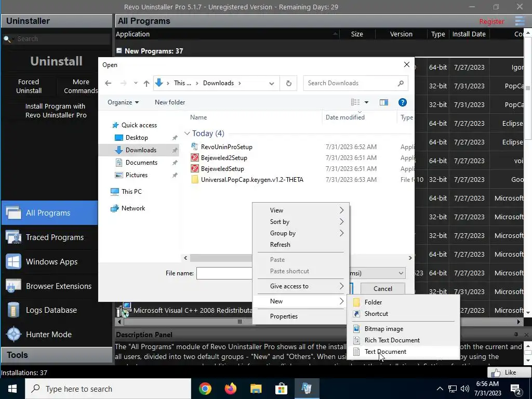532x399 pixels.
Task: Select Network in navigation pane
Action: (133, 208)
